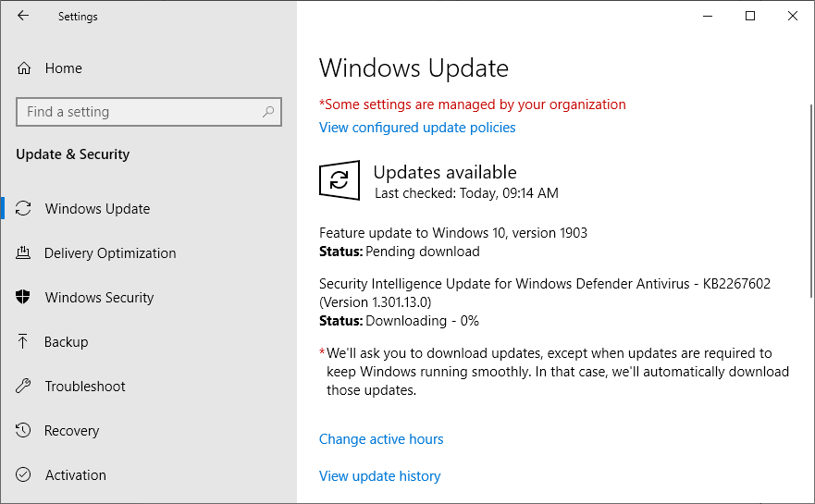The height and width of the screenshot is (504, 815).
Task: Click the 'Updates available' status text
Action: [445, 172]
